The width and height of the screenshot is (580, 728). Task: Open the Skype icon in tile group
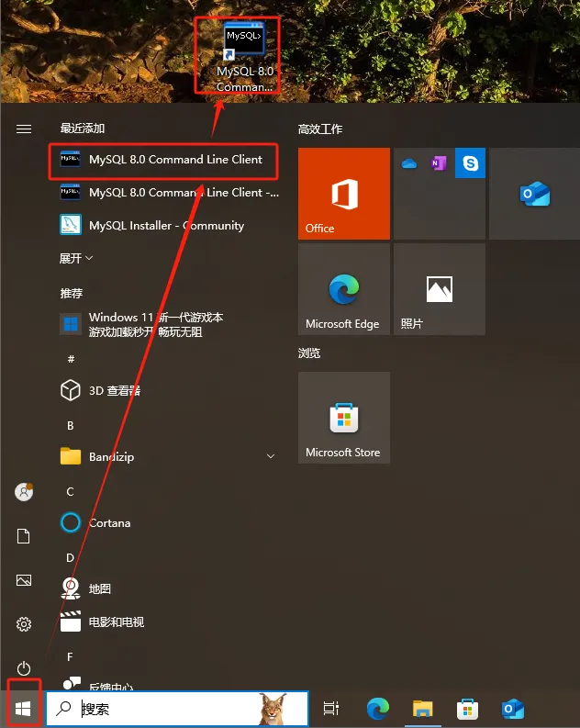[x=470, y=163]
